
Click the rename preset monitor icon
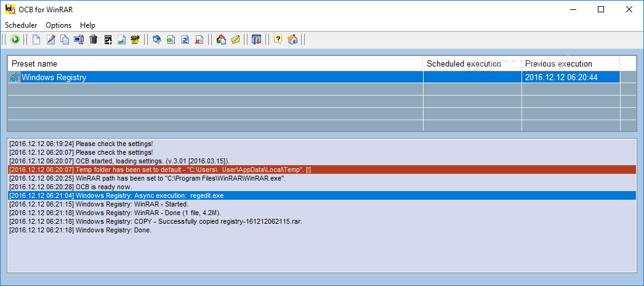(x=79, y=39)
